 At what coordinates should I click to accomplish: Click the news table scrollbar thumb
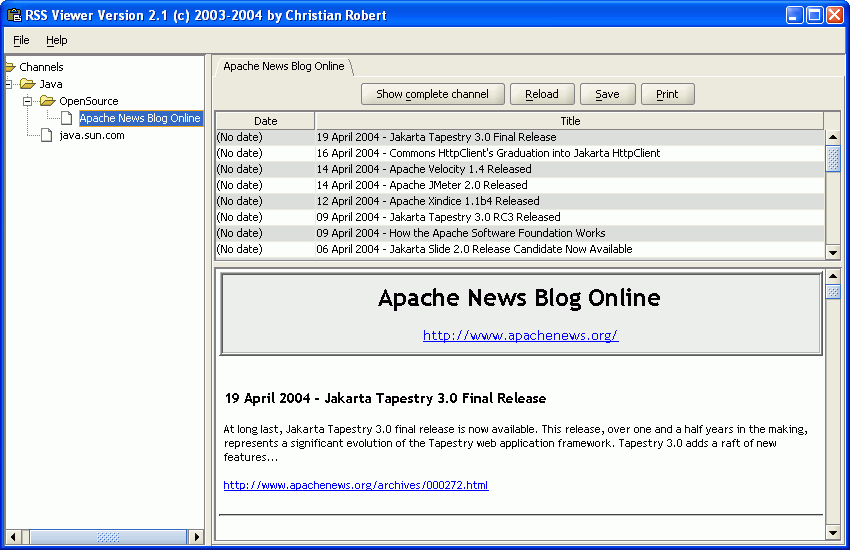[x=833, y=158]
